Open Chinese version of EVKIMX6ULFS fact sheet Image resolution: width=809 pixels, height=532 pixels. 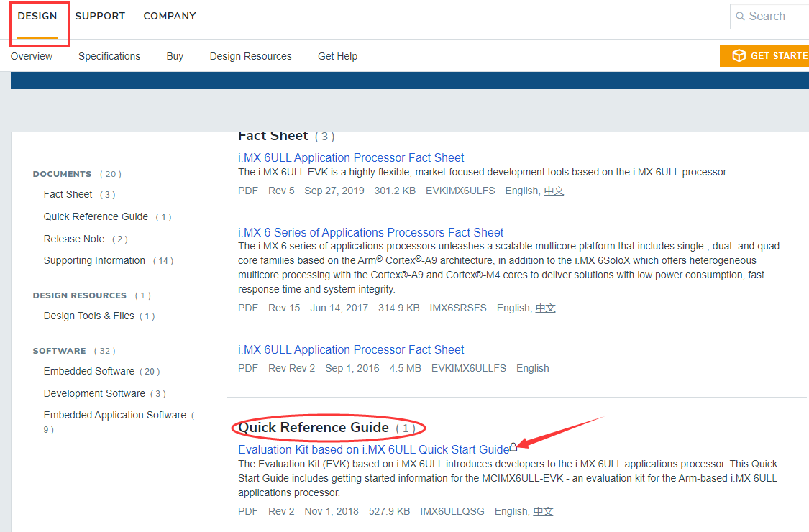point(554,191)
